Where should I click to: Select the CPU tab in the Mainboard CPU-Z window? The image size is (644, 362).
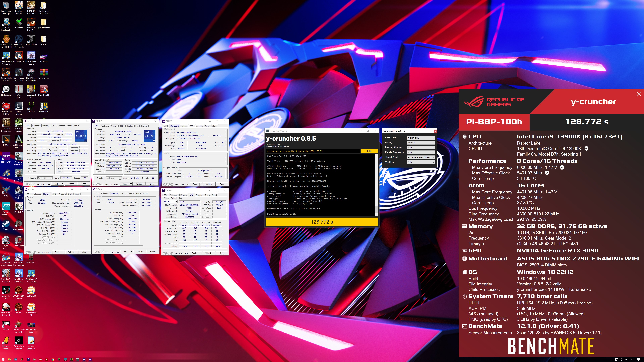tap(166, 126)
